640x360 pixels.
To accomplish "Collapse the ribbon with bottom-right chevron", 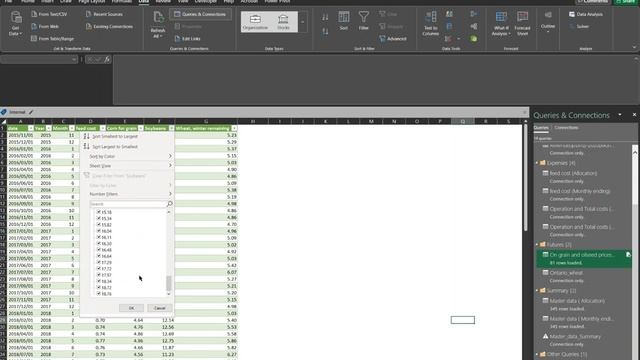I will click(x=634, y=47).
